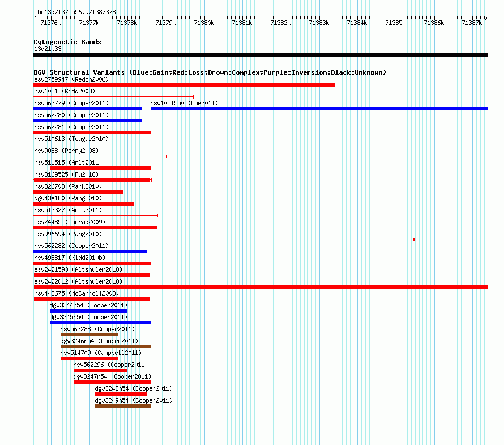Screen dimensions: 504x445
Task: Select the red bar under nsv826703
Action: (78, 192)
